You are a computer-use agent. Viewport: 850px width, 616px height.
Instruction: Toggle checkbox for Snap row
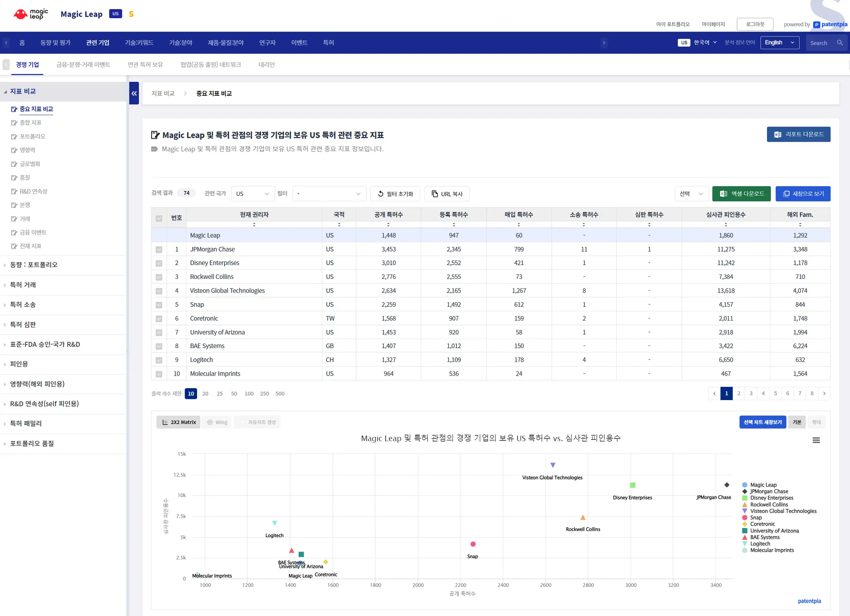click(x=159, y=305)
